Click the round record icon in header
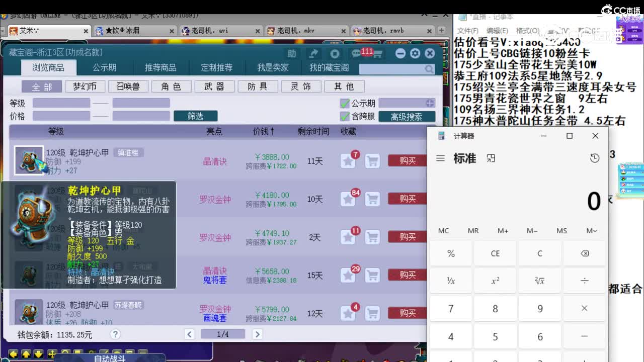 coord(335,53)
